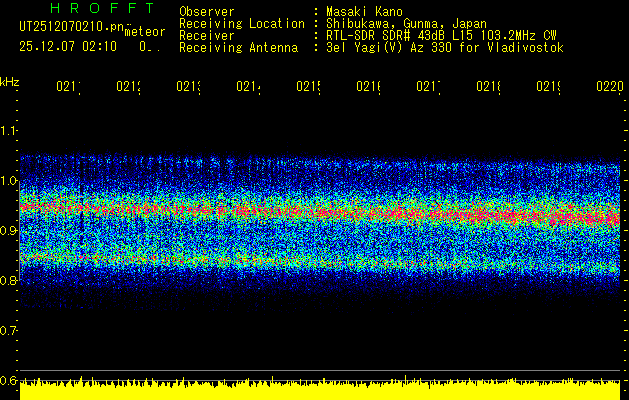Select the observer name Masaki Kano
Screen dimensions: 629x400
coord(364,12)
